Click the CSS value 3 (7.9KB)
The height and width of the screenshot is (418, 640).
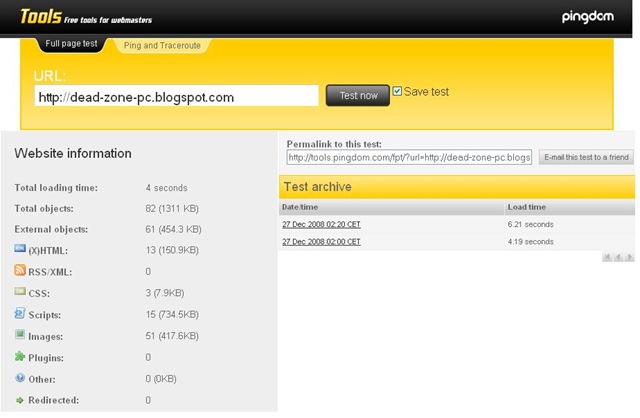[165, 293]
